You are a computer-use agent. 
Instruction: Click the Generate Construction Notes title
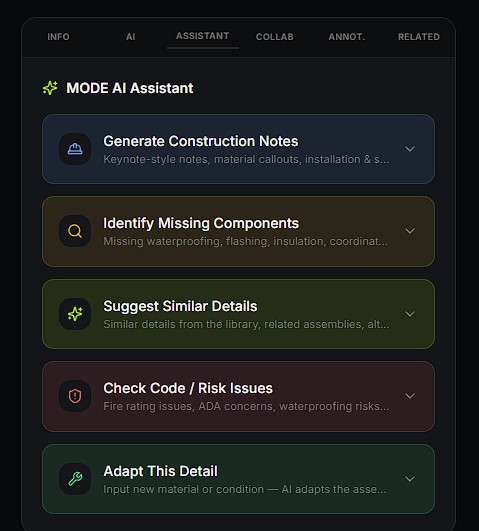click(x=201, y=141)
